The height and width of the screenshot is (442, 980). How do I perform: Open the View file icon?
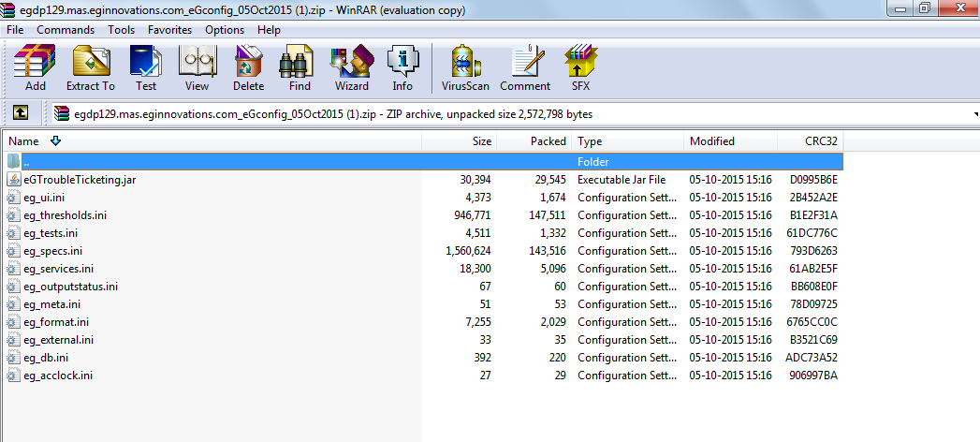[197, 61]
